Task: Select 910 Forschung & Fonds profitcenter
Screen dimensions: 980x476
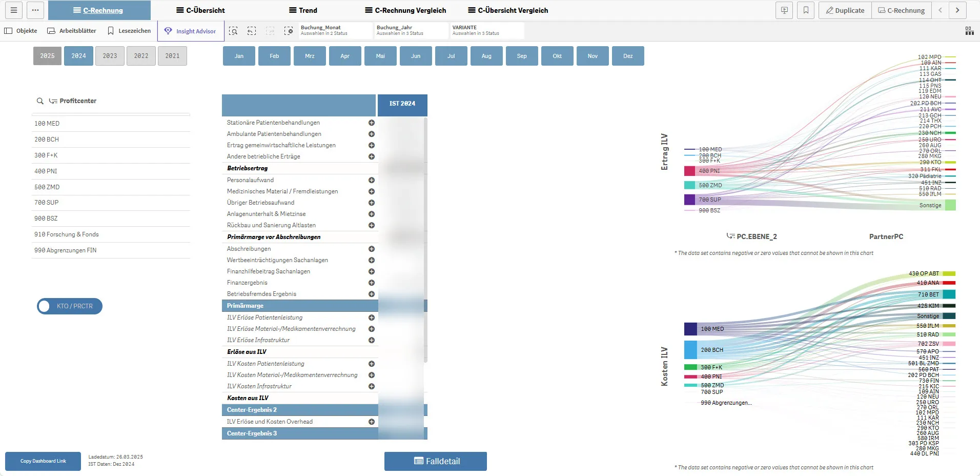Action: pos(111,234)
